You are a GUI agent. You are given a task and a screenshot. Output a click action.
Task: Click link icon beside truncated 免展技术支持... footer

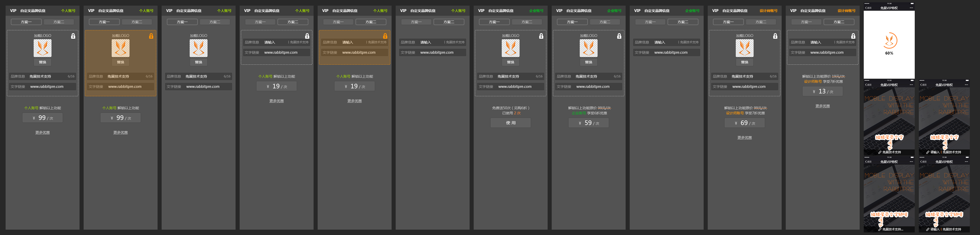point(880,229)
